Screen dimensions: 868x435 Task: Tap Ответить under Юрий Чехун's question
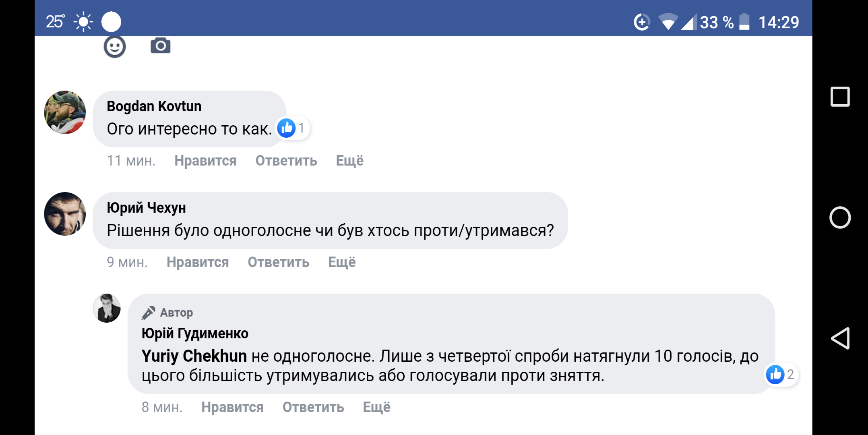click(279, 262)
